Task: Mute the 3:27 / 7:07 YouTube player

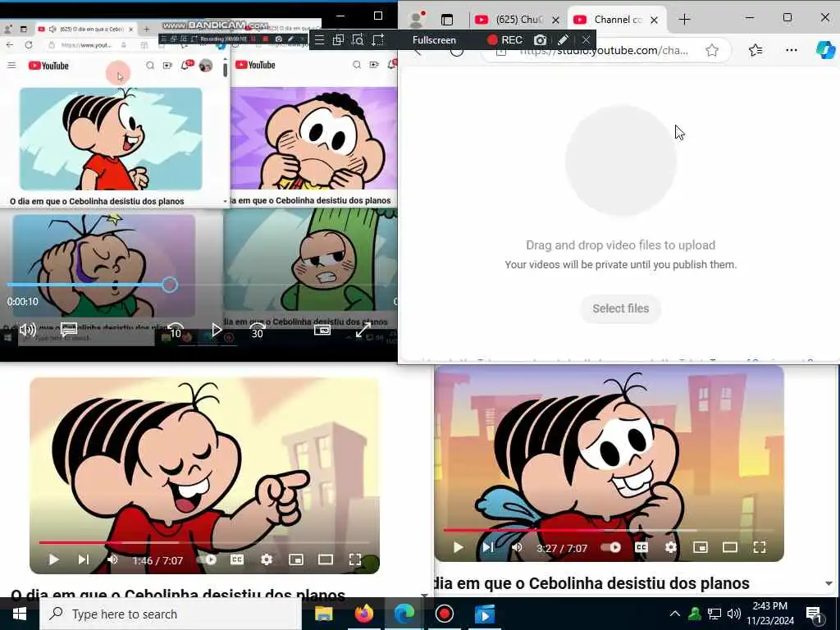Action: 517,547
